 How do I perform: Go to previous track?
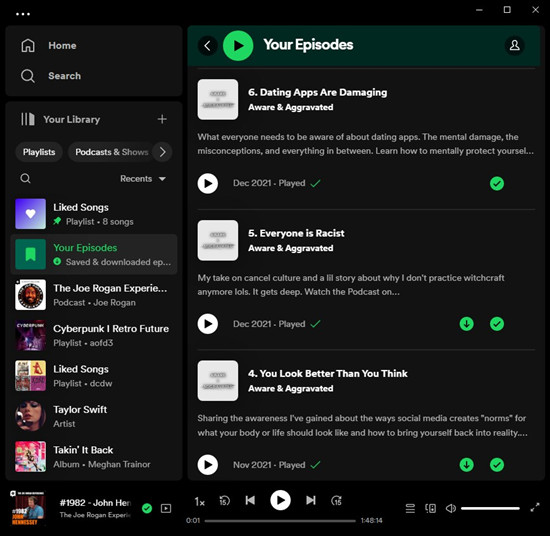coord(250,500)
